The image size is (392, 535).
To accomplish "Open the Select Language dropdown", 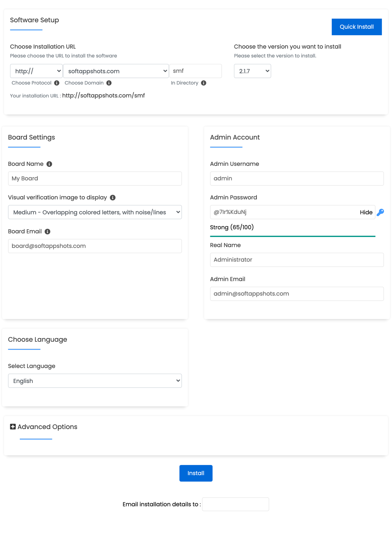I will coord(95,381).
